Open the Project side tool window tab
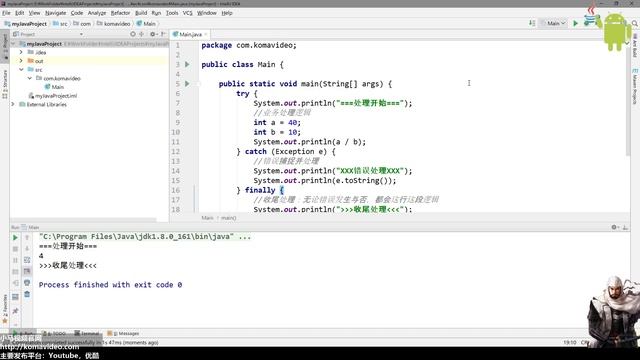The height and width of the screenshot is (360, 640). point(5,47)
